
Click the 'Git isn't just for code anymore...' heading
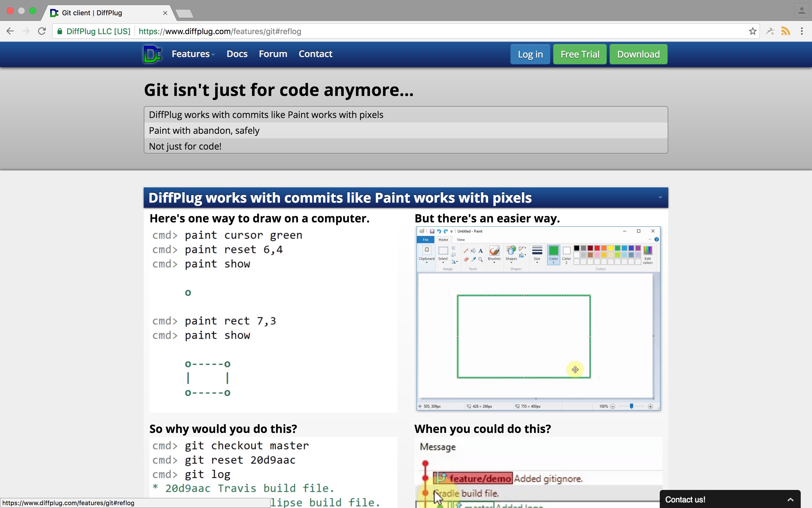279,90
